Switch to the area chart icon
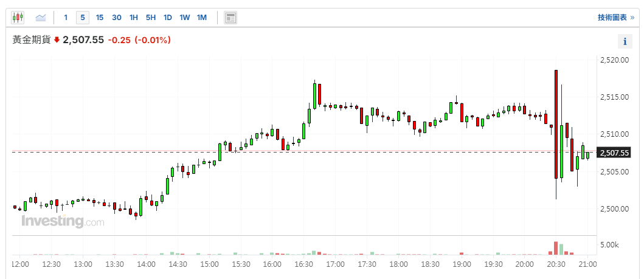 tap(41, 18)
